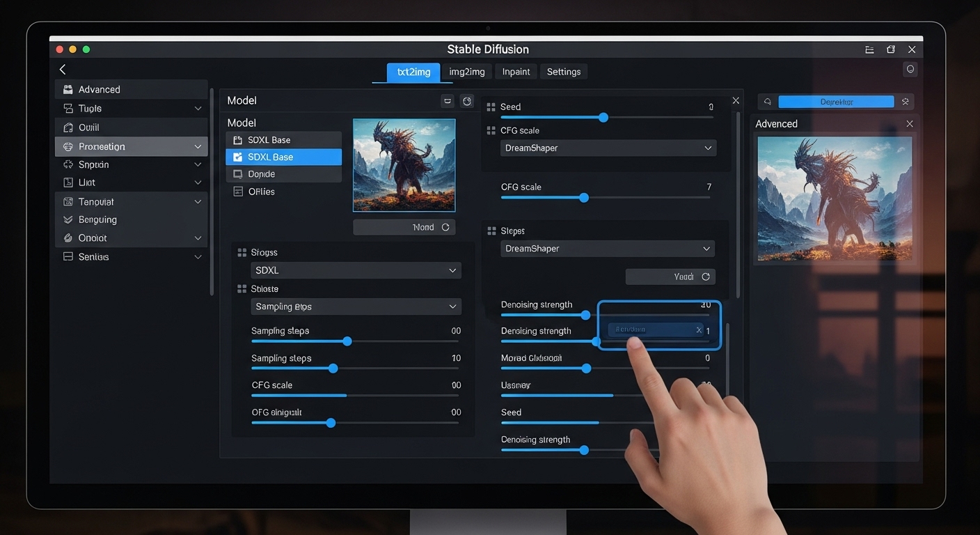Close the center parameters panel
This screenshot has width=980, height=535.
(x=736, y=101)
